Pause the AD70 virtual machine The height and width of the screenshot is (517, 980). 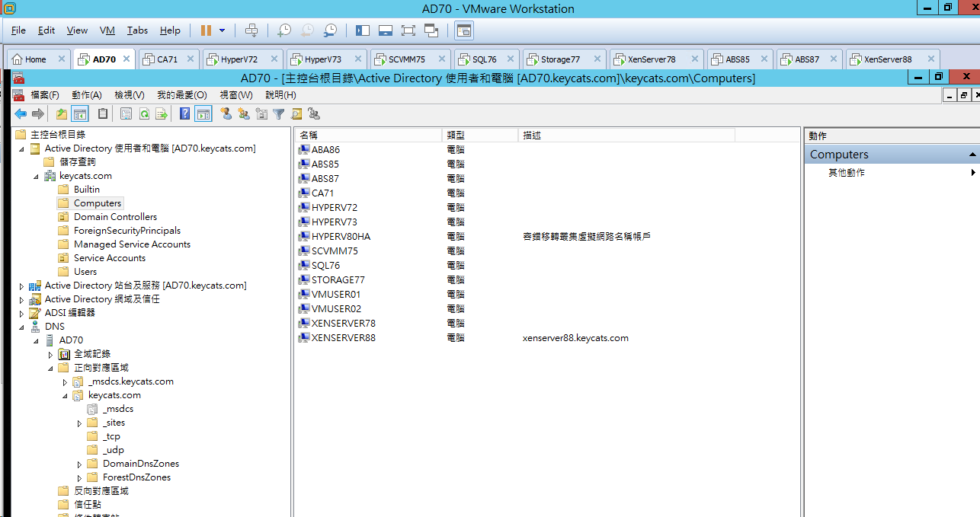(206, 30)
